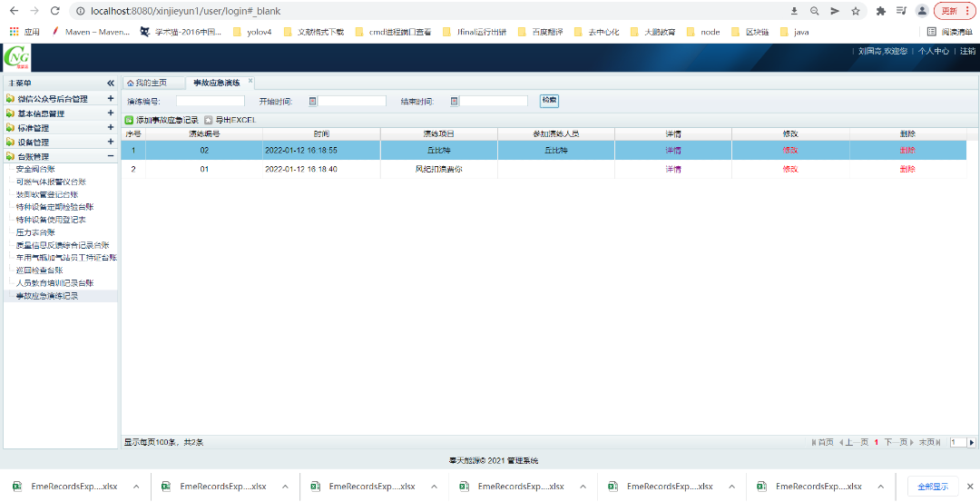The width and height of the screenshot is (980, 502).
Task: Bookmark this page with the star icon
Action: 856,11
